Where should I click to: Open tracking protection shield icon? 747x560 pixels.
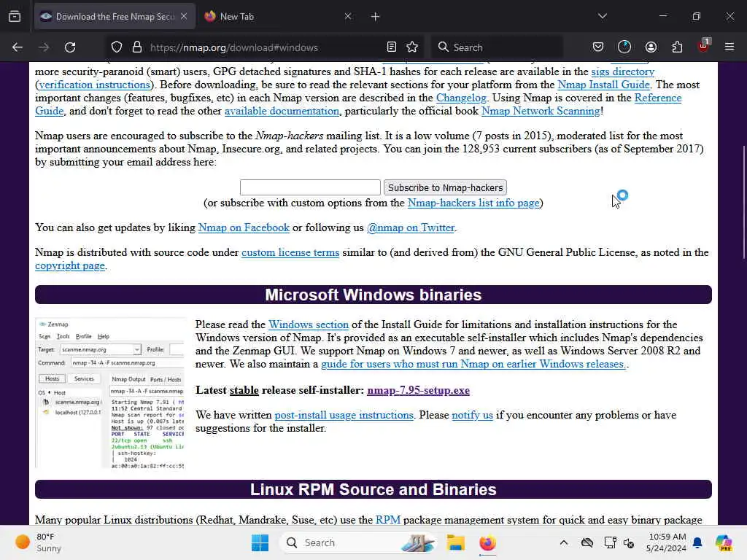(117, 47)
